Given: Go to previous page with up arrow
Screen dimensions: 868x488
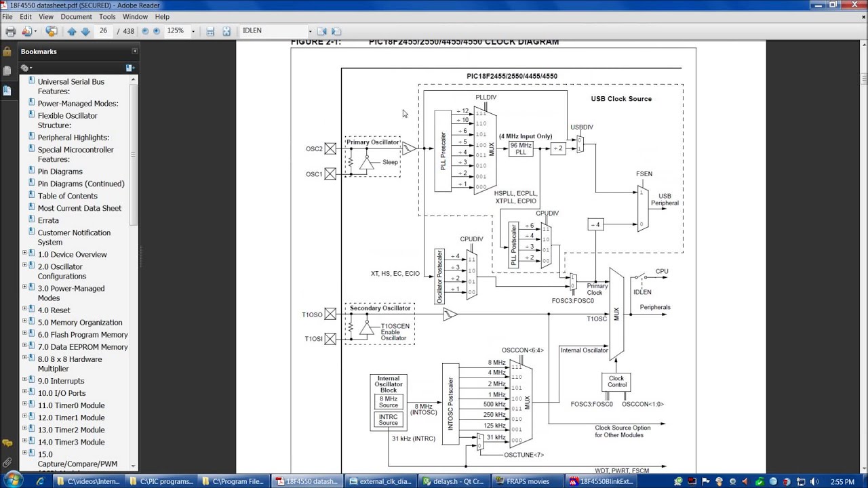Looking at the screenshot, I should point(72,31).
